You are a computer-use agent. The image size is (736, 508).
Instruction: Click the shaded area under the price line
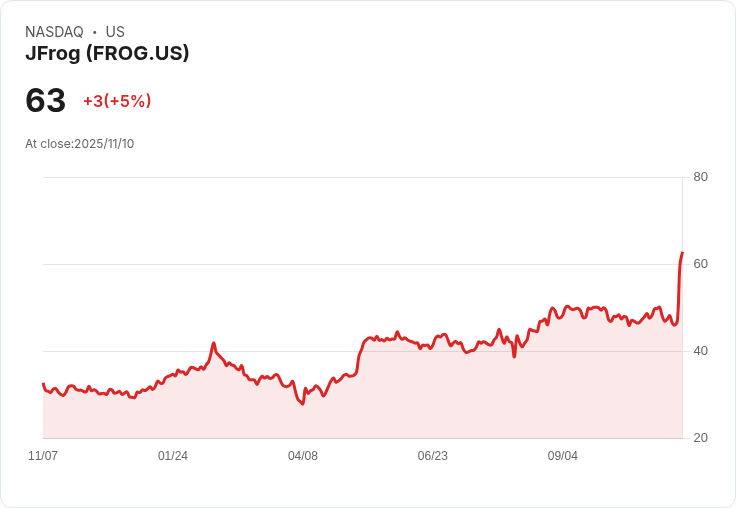click(x=400, y=400)
